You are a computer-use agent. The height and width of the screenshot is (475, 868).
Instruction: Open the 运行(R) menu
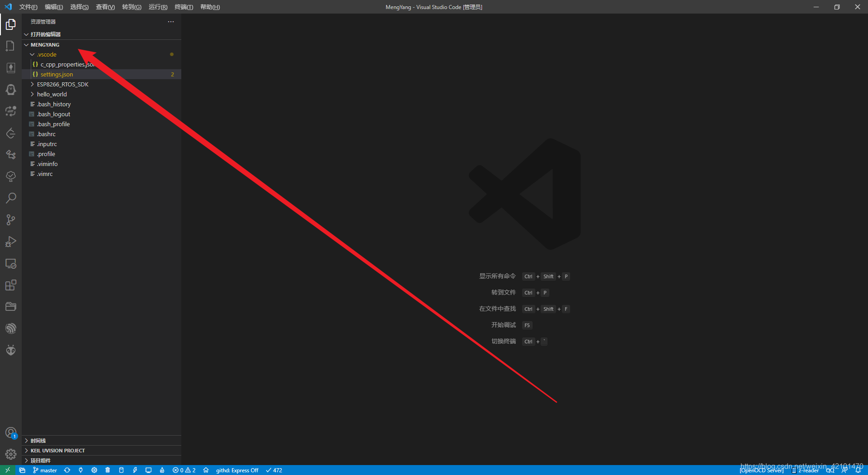(x=158, y=7)
